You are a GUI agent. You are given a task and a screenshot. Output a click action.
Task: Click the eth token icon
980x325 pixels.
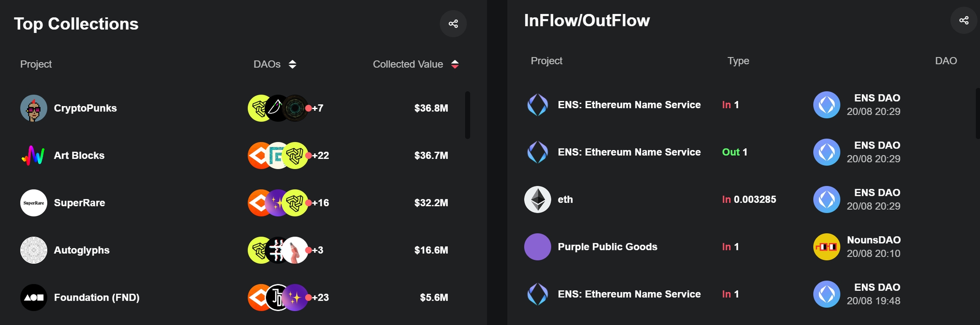538,199
